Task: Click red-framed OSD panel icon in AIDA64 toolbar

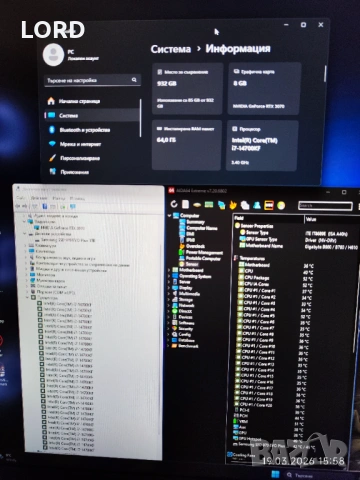Action: coord(269,205)
